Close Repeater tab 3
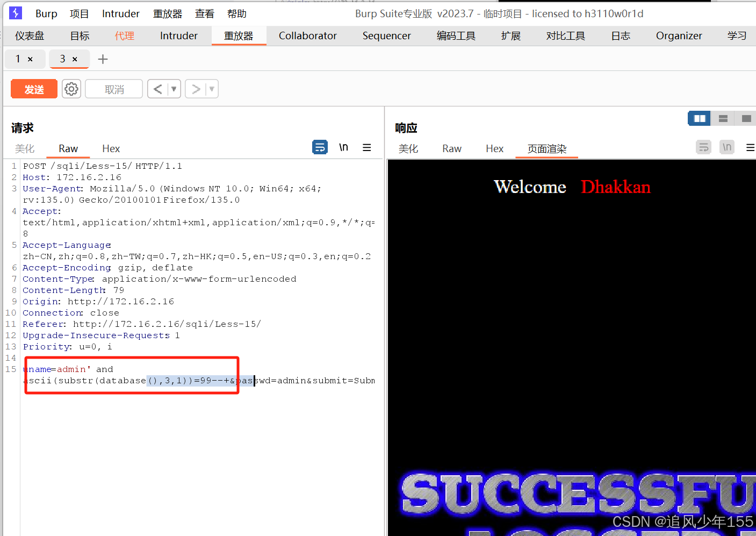Screen dimensions: 756x536 click(75, 59)
